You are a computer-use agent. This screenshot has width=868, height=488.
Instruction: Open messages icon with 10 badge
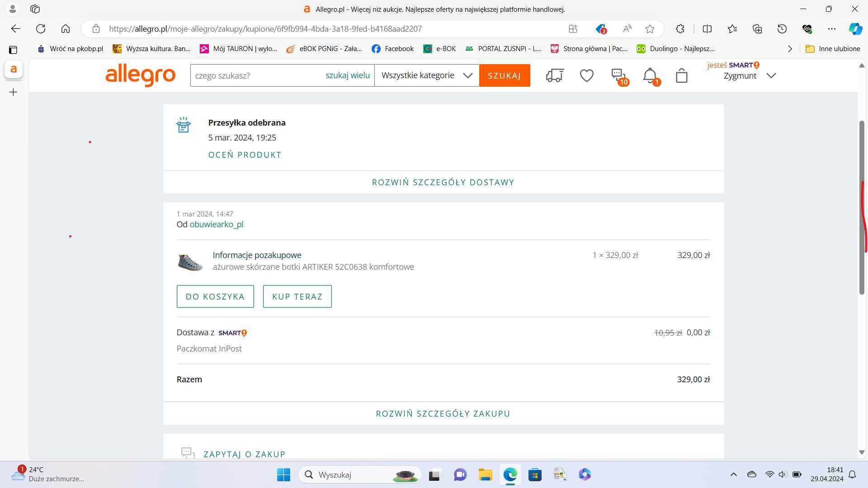[619, 76]
